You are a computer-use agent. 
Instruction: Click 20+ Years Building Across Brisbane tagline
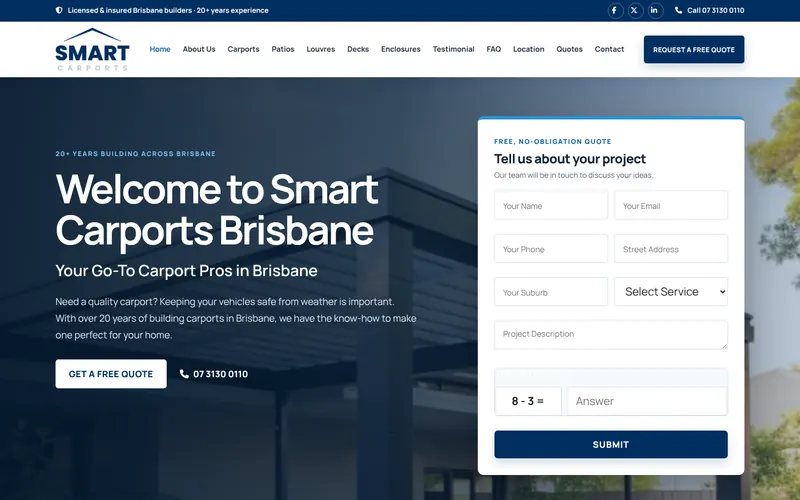pos(136,154)
